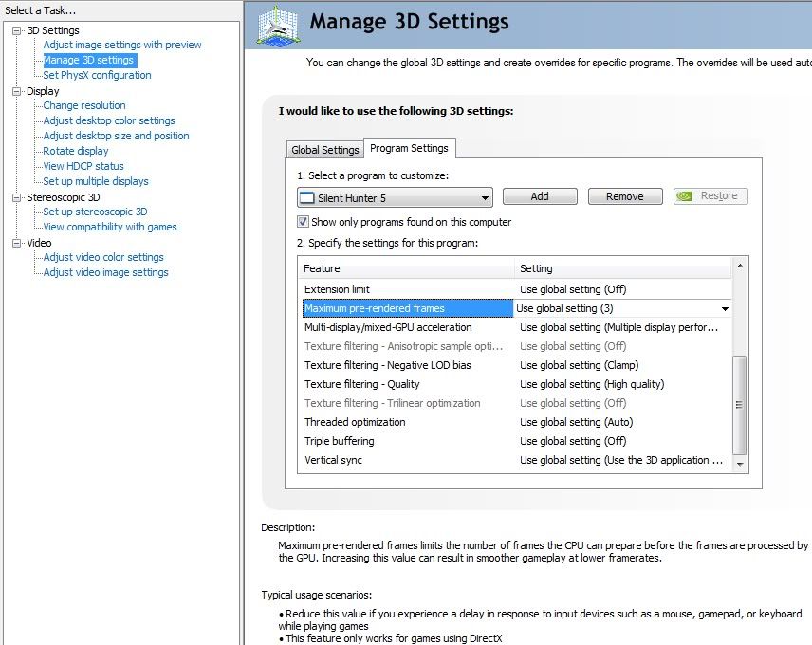Click the Remove program button
Viewport: 812px width, 645px height.
coord(625,196)
